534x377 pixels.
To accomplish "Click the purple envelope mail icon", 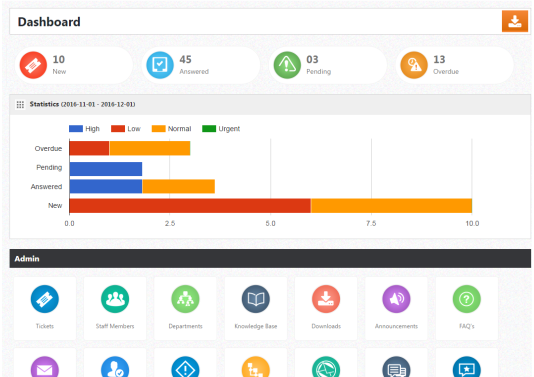I will click(45, 367).
